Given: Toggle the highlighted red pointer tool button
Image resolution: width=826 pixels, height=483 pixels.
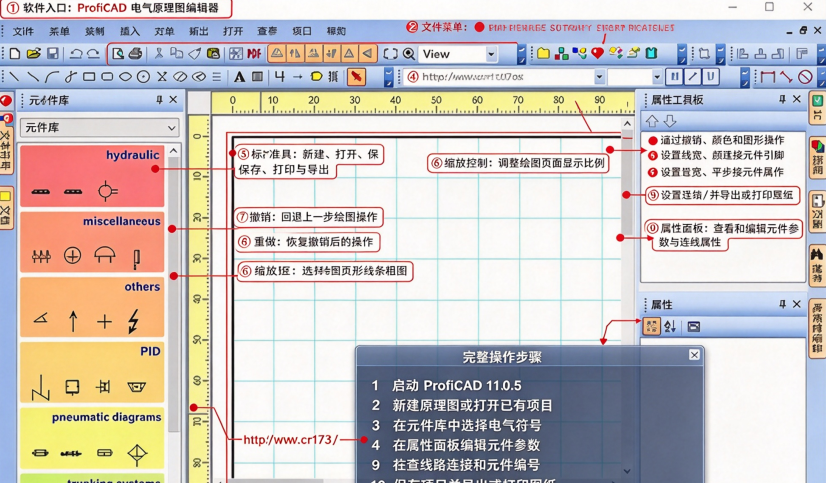Looking at the screenshot, I should tap(357, 77).
